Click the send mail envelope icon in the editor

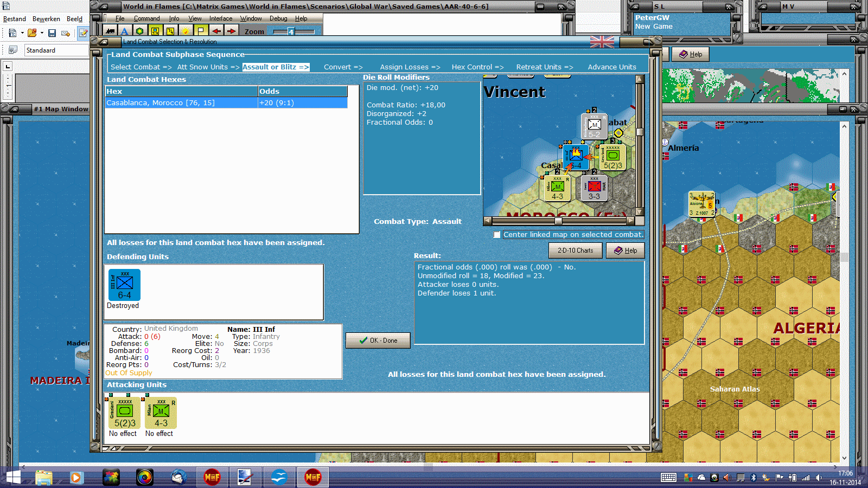(66, 33)
